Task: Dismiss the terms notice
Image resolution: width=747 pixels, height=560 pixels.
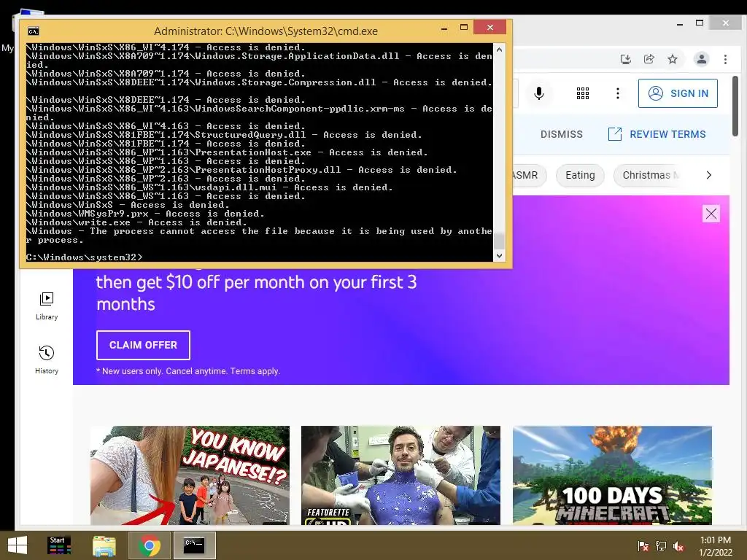Action: point(561,134)
